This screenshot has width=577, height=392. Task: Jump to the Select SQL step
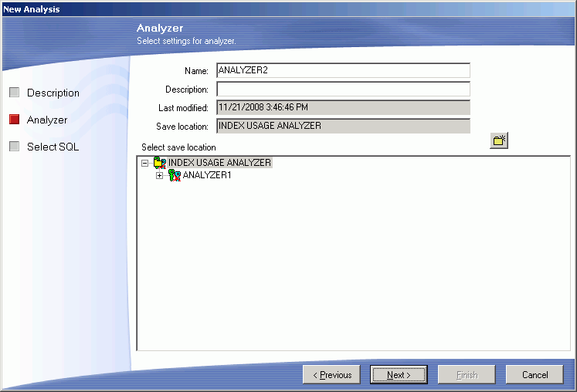click(x=53, y=147)
